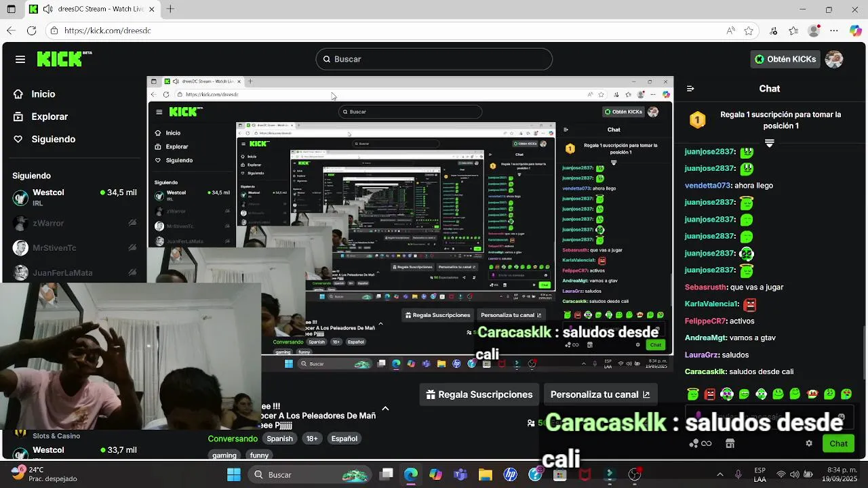Click the Español language tag
Image resolution: width=868 pixels, height=488 pixels.
tap(344, 439)
